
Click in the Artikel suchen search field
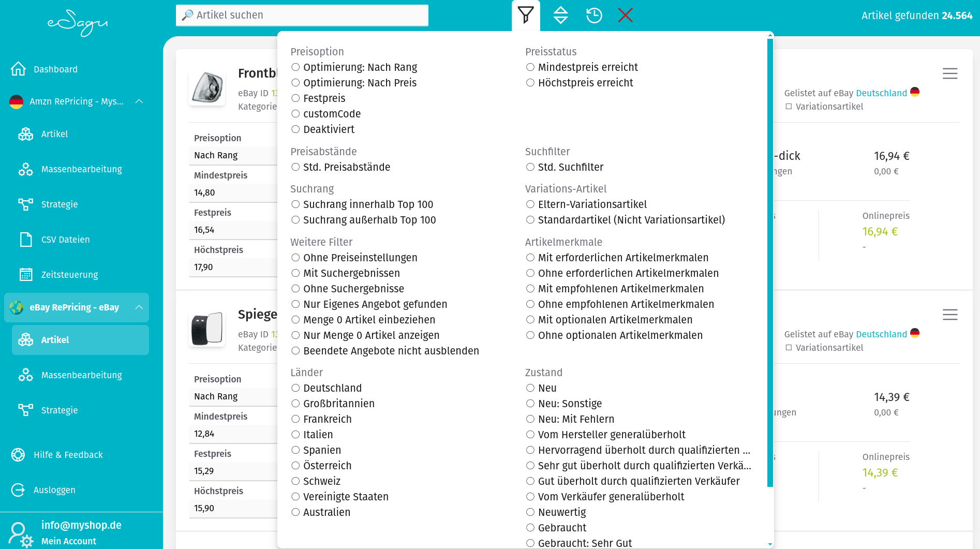[x=302, y=15]
